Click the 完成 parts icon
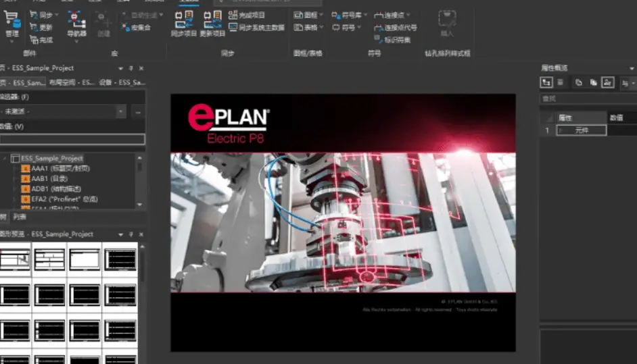This screenshot has height=364, width=637. (34, 40)
